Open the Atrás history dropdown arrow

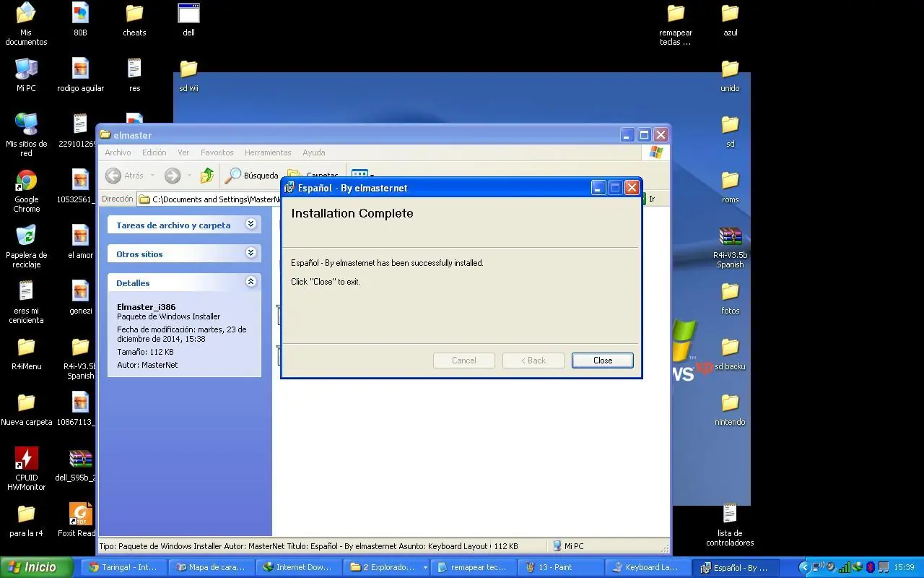click(152, 176)
